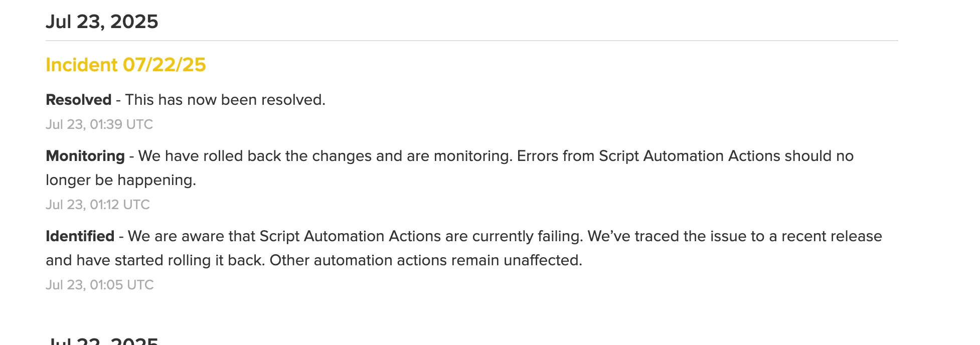980x345 pixels.
Task: Click the Jul 23, 2025 date heading
Action: 102,22
